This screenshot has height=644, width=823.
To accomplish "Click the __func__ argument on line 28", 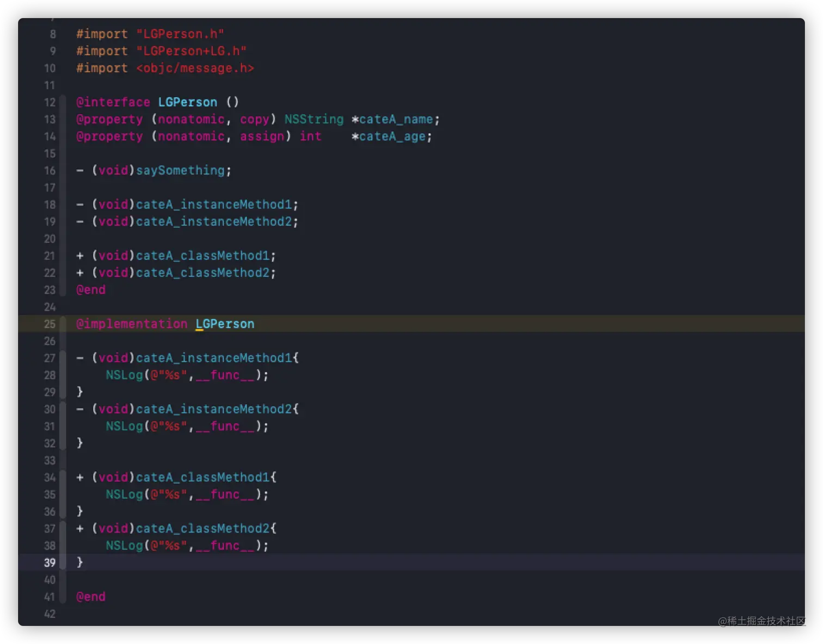I will click(225, 375).
